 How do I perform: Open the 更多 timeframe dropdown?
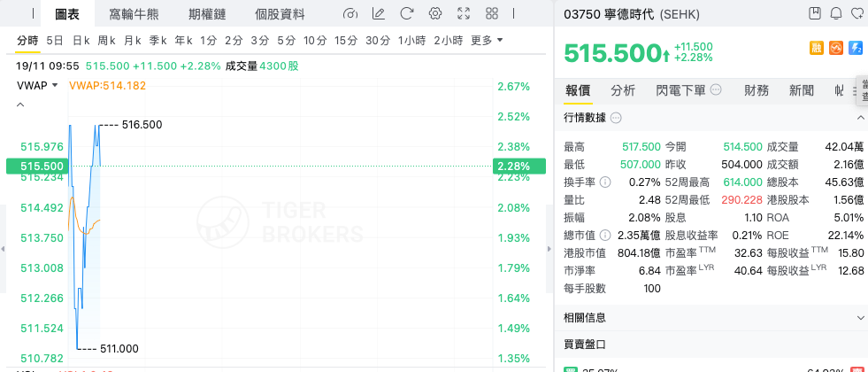tap(487, 41)
